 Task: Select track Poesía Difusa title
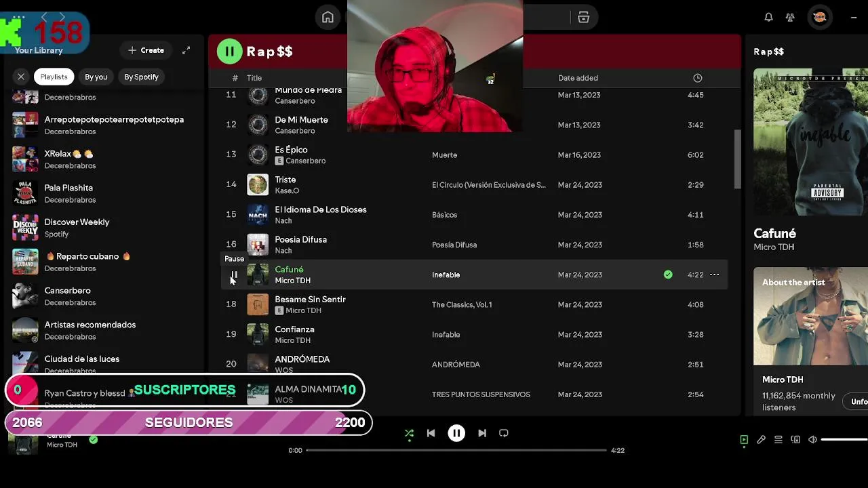[300, 239]
